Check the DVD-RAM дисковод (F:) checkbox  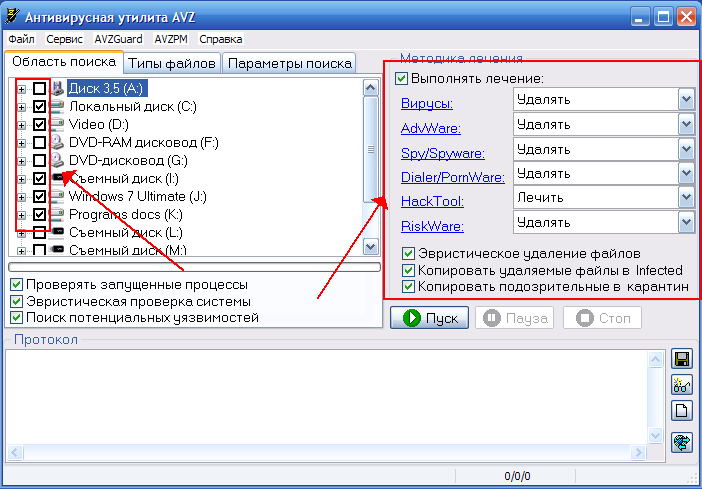[x=39, y=142]
